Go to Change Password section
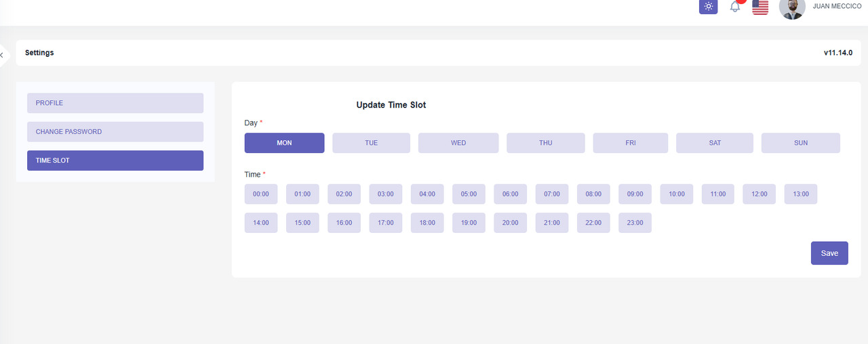This screenshot has height=344, width=868. click(x=115, y=132)
